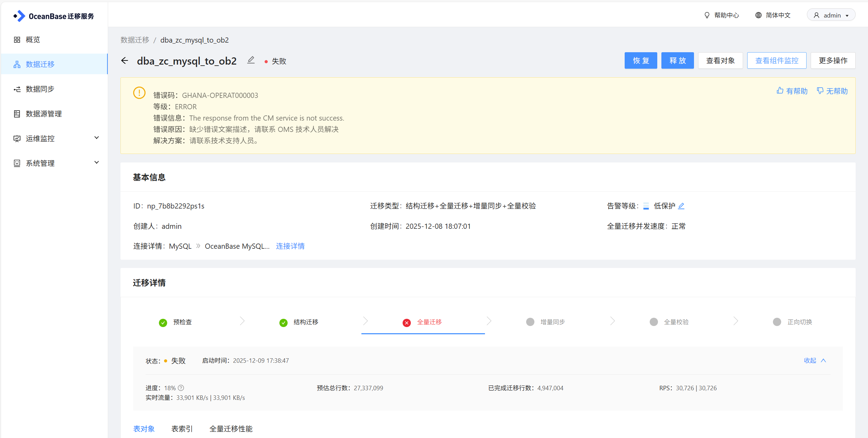Click the 恢复 button

point(640,60)
